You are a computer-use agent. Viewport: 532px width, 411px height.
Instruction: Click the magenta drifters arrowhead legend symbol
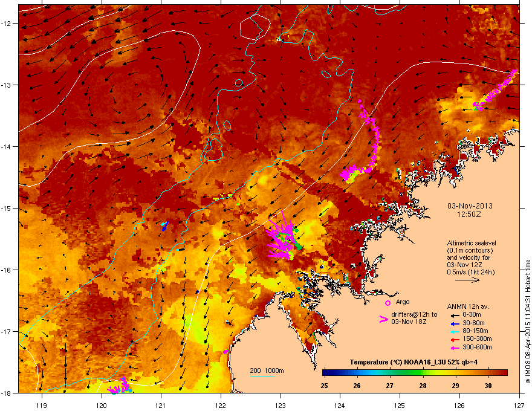pyautogui.click(x=383, y=319)
